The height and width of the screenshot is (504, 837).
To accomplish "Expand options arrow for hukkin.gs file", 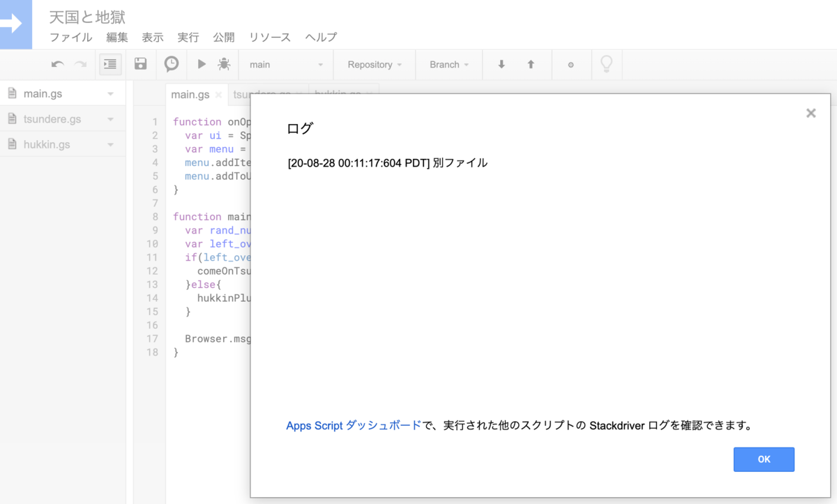I will (x=110, y=145).
